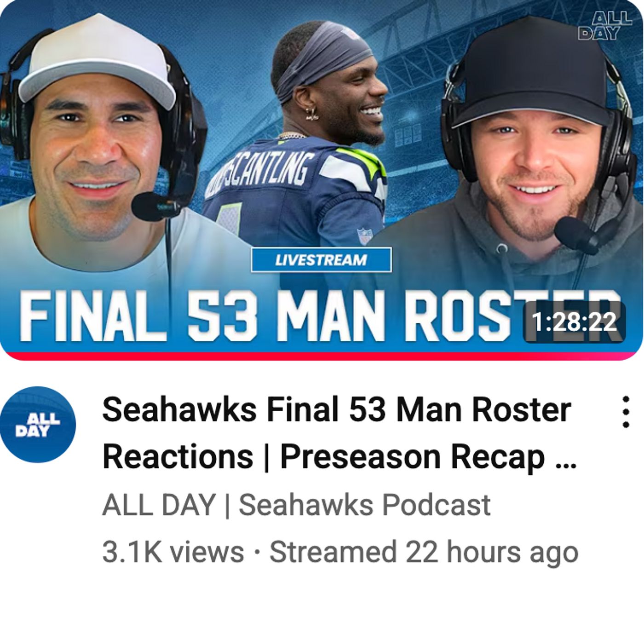Click the NFL shield logo on jersey
Image resolution: width=644 pixels, height=644 pixels.
(364, 236)
